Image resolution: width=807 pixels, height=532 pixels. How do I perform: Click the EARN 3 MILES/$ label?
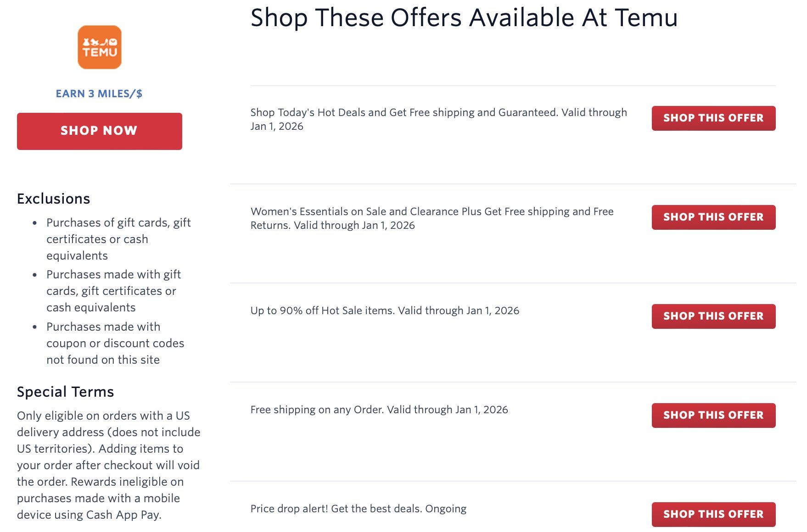[x=99, y=94]
